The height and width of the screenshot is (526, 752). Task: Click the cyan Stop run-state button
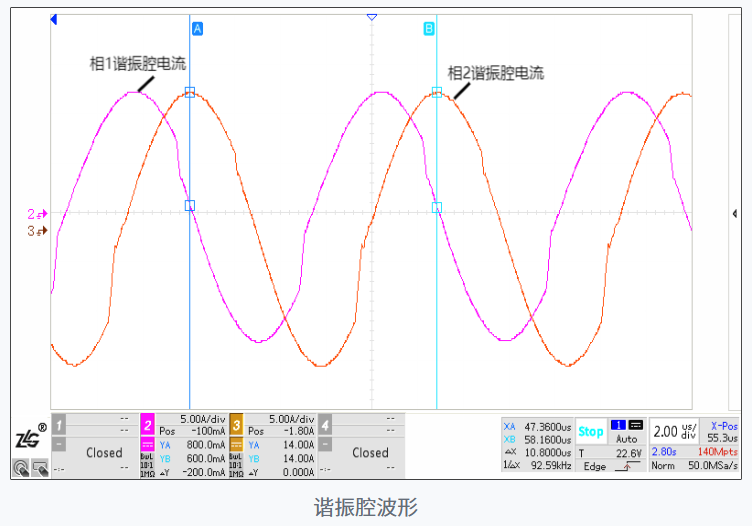click(590, 432)
